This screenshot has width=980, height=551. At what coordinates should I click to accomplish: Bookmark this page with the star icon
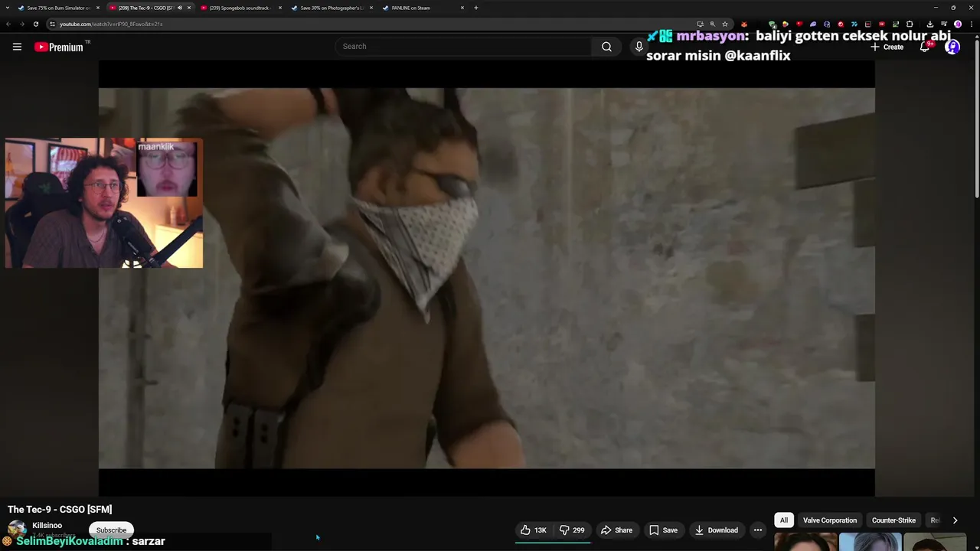(x=725, y=24)
